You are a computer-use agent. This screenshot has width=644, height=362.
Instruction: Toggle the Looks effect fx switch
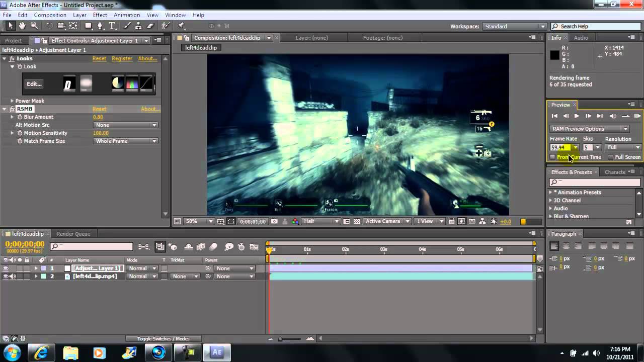click(13, 59)
